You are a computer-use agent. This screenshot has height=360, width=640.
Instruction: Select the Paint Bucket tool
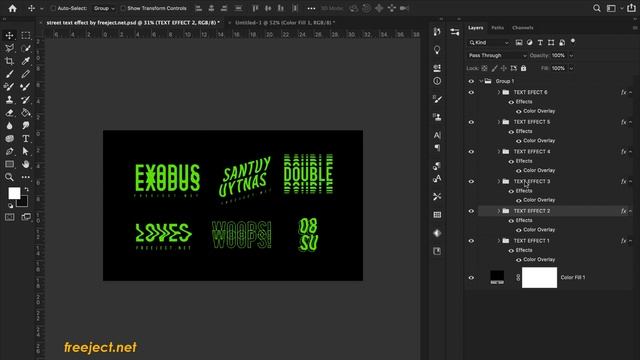26,113
